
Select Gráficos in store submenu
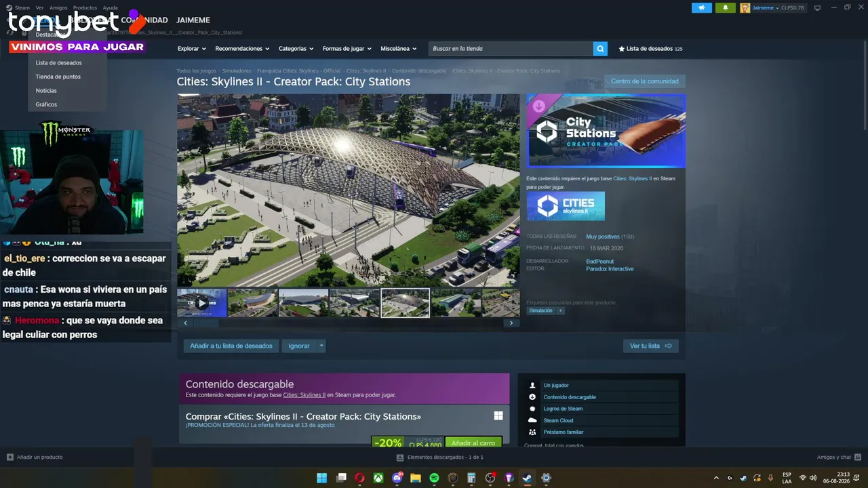(x=46, y=104)
